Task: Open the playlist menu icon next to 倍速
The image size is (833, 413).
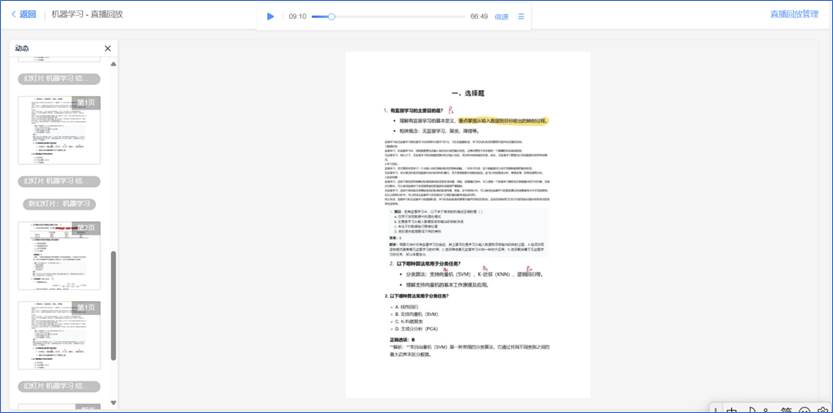Action: point(521,16)
